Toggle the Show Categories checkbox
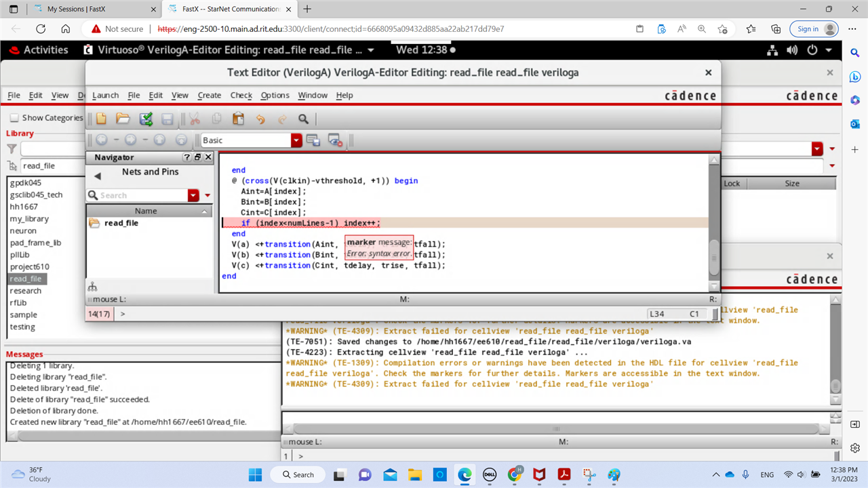 point(14,118)
